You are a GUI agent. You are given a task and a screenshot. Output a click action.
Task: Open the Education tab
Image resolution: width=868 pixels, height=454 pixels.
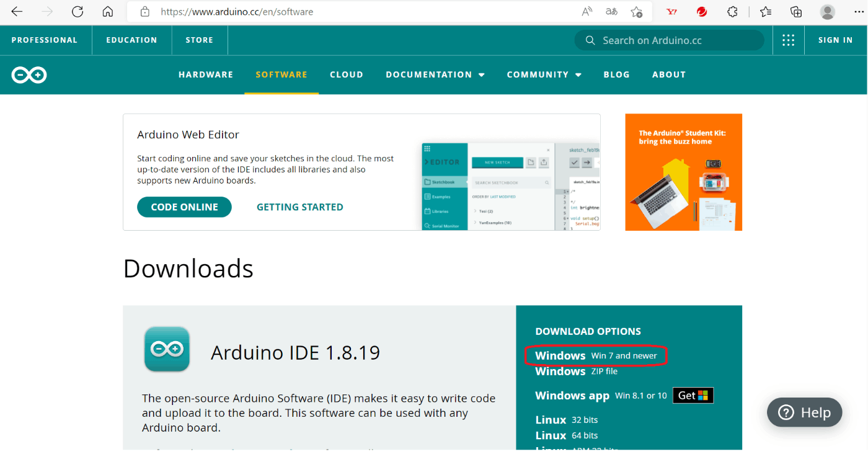(x=131, y=40)
